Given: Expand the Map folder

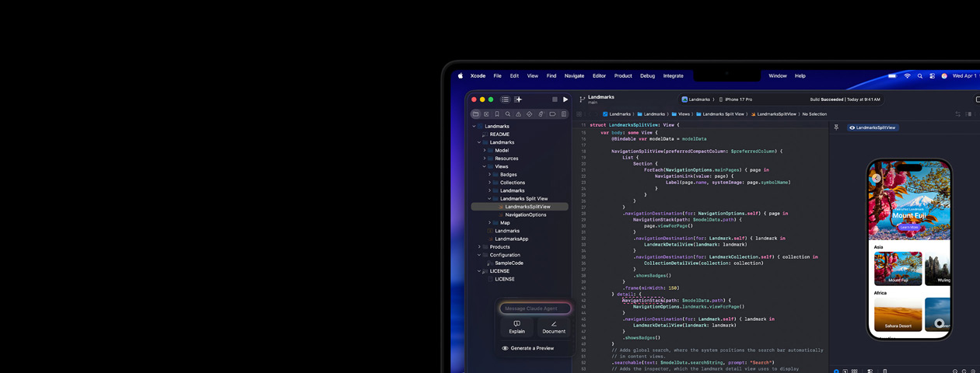Looking at the screenshot, I should point(490,223).
